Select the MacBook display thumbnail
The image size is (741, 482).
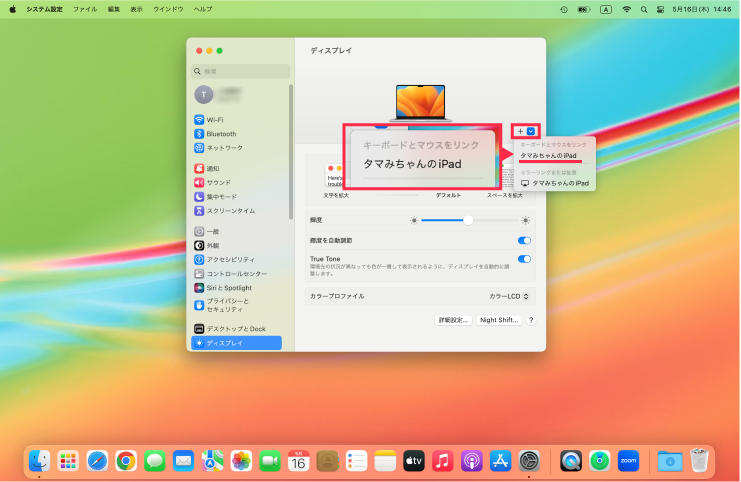pyautogui.click(x=420, y=103)
